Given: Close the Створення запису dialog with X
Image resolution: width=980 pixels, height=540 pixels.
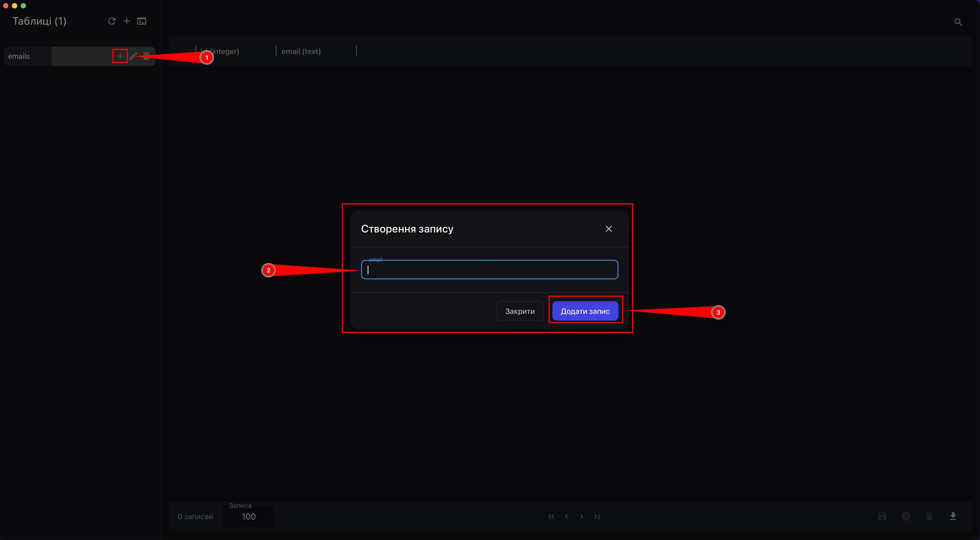Looking at the screenshot, I should [x=609, y=229].
